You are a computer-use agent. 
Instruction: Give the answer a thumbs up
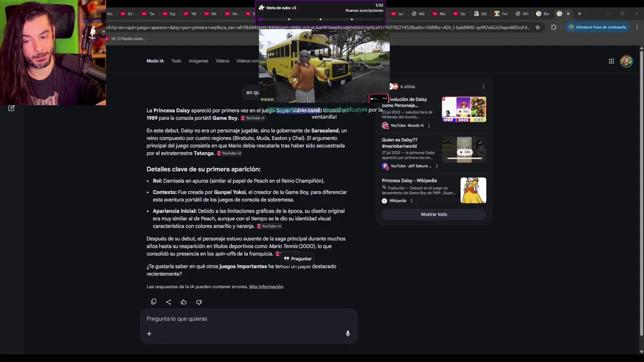pos(184,302)
